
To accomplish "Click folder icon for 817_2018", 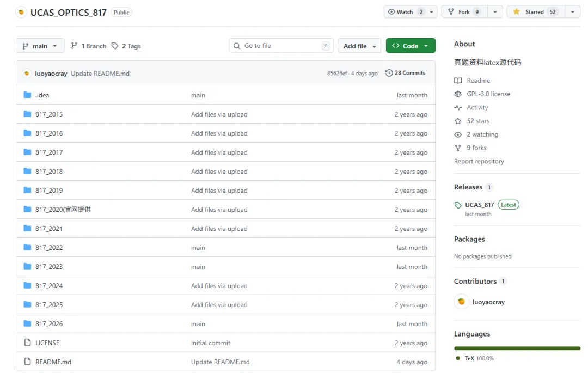I will click(x=27, y=171).
